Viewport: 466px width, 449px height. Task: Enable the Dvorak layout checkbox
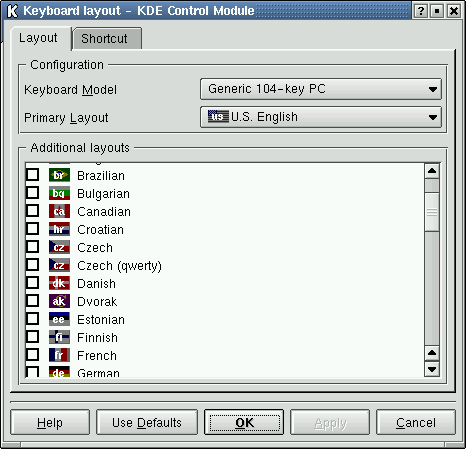pyautogui.click(x=33, y=300)
